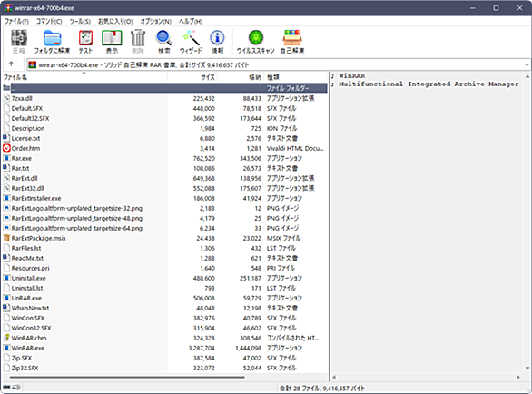Select WhatsNew.txt file name

click(30, 308)
